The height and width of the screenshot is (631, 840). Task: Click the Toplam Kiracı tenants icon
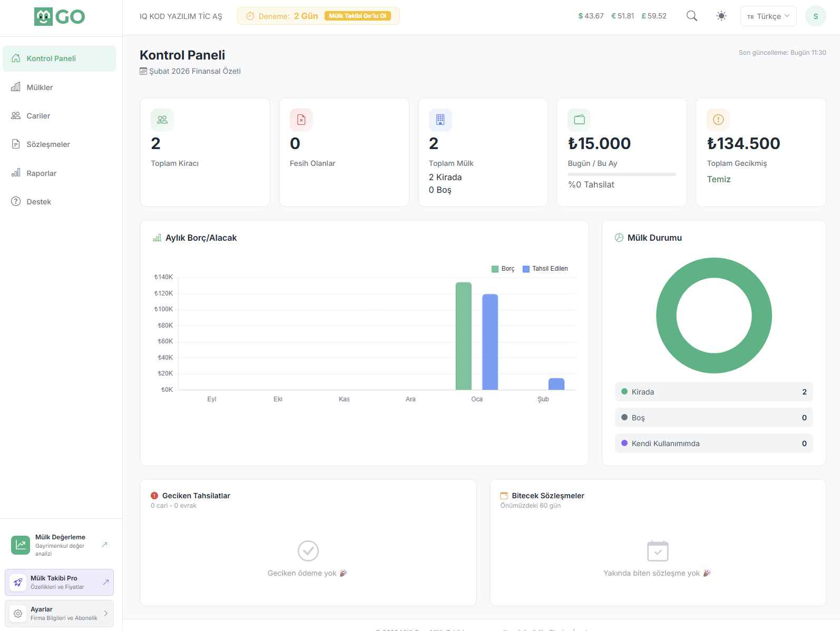[x=162, y=120]
